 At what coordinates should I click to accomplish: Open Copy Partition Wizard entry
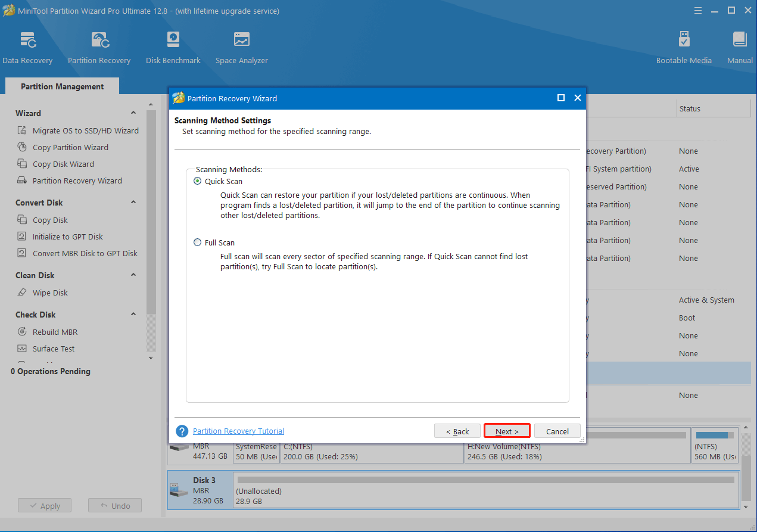click(70, 147)
